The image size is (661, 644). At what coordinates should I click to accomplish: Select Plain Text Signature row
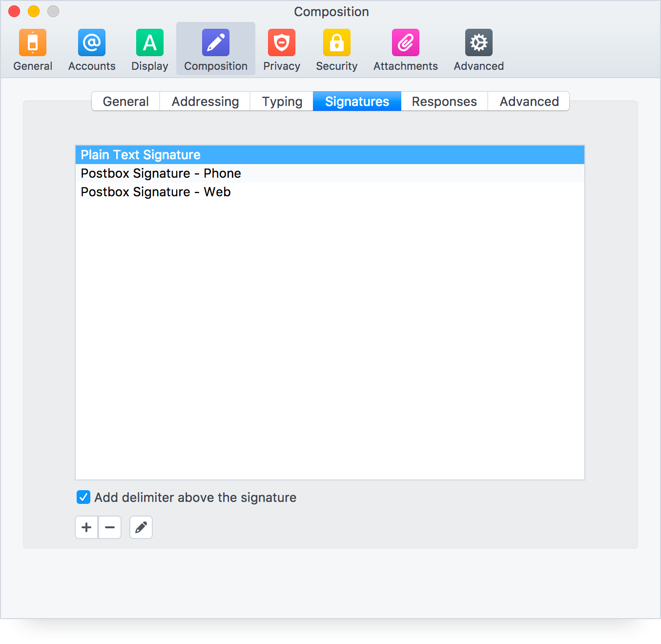(141, 155)
